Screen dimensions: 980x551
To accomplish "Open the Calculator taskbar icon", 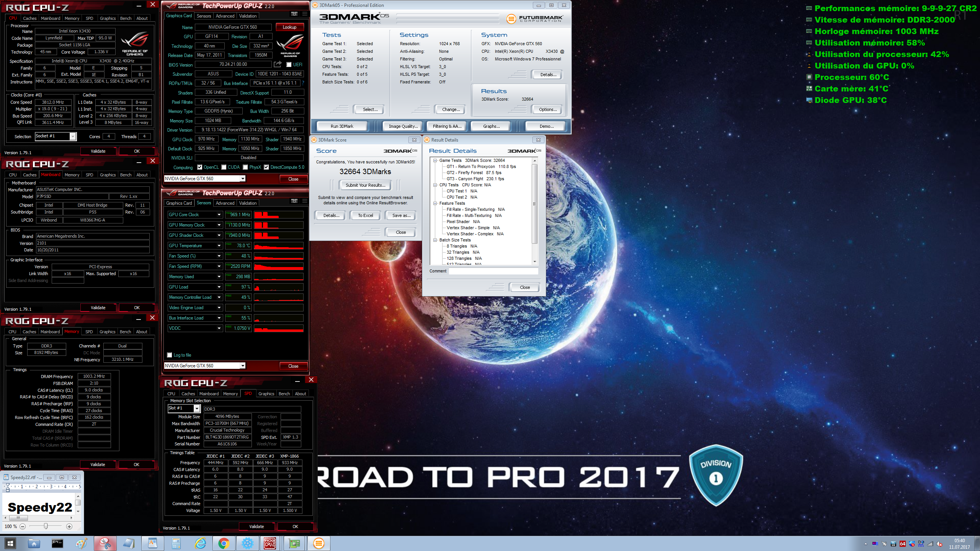I will click(x=176, y=543).
